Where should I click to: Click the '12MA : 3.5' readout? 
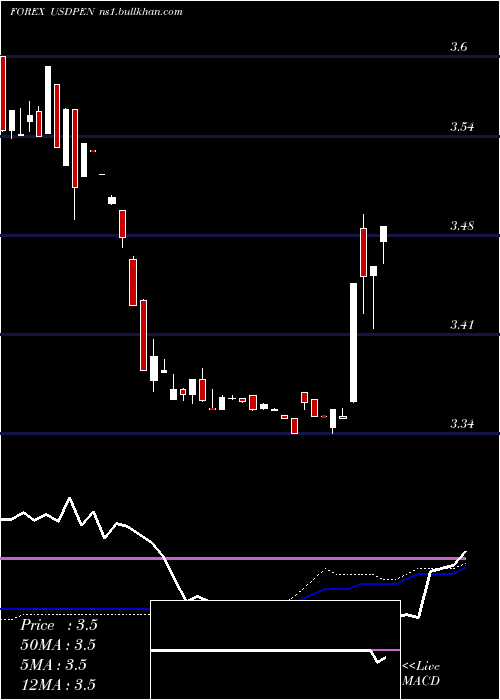58,684
